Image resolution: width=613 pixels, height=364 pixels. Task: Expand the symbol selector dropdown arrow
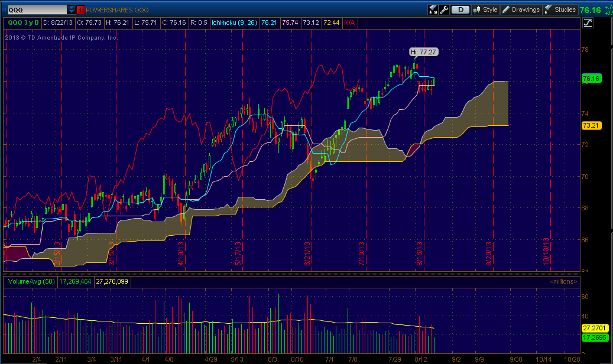(x=71, y=10)
